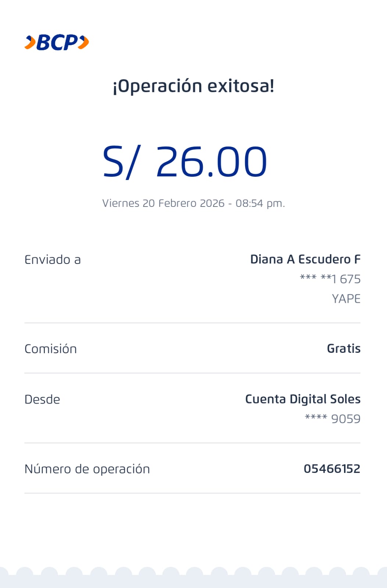Click the Enviado a label
The width and height of the screenshot is (387, 588).
[x=53, y=260]
